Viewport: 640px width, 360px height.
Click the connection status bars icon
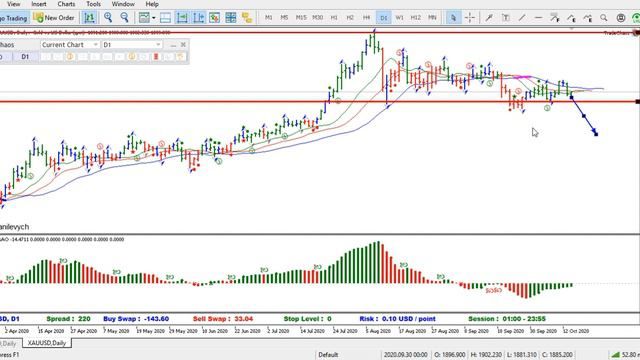(615, 355)
